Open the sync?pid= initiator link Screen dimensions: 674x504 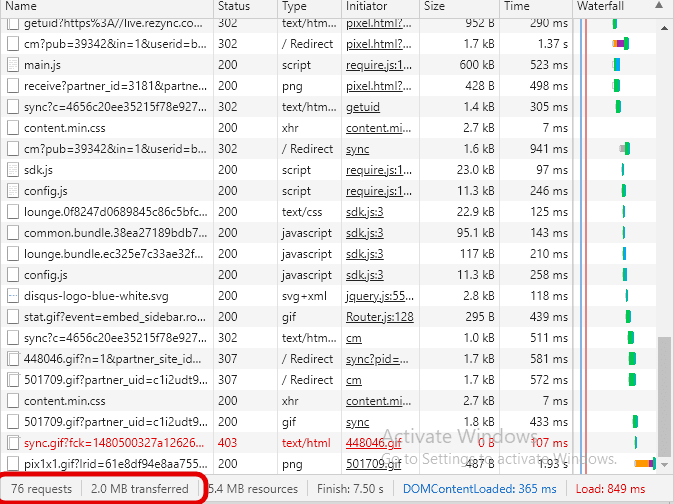[x=377, y=359]
